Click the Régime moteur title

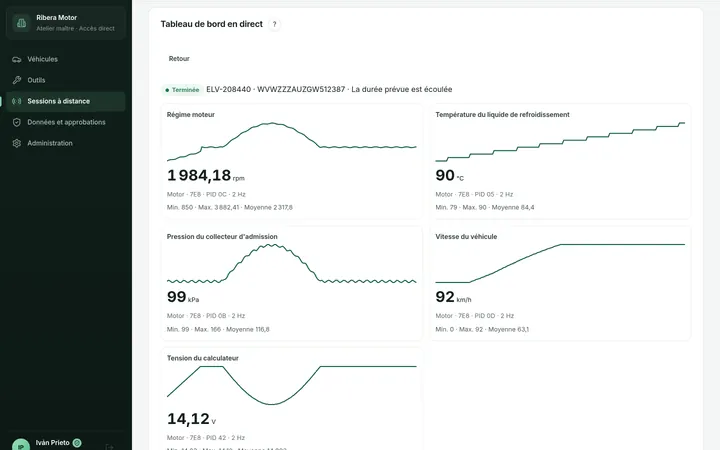[x=191, y=115]
